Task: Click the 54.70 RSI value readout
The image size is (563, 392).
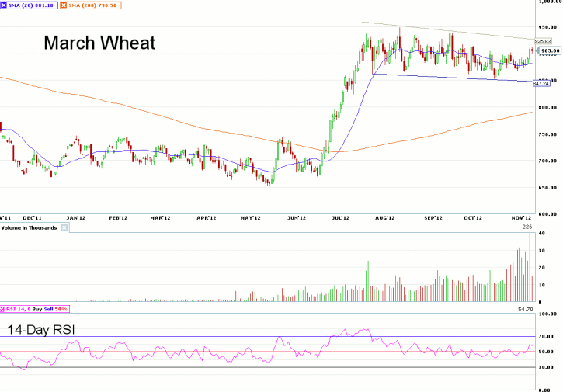Action: [527, 309]
